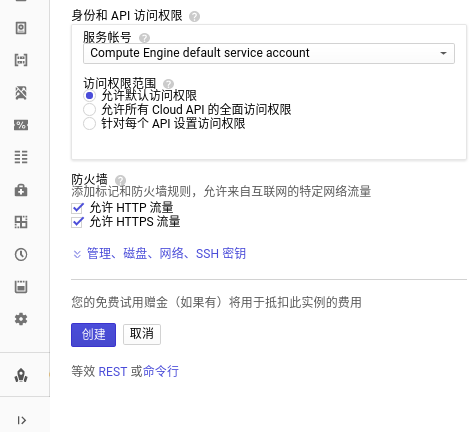Show help tooltip for 访问权限范围
Screen dimensions: 469x432
[168, 84]
